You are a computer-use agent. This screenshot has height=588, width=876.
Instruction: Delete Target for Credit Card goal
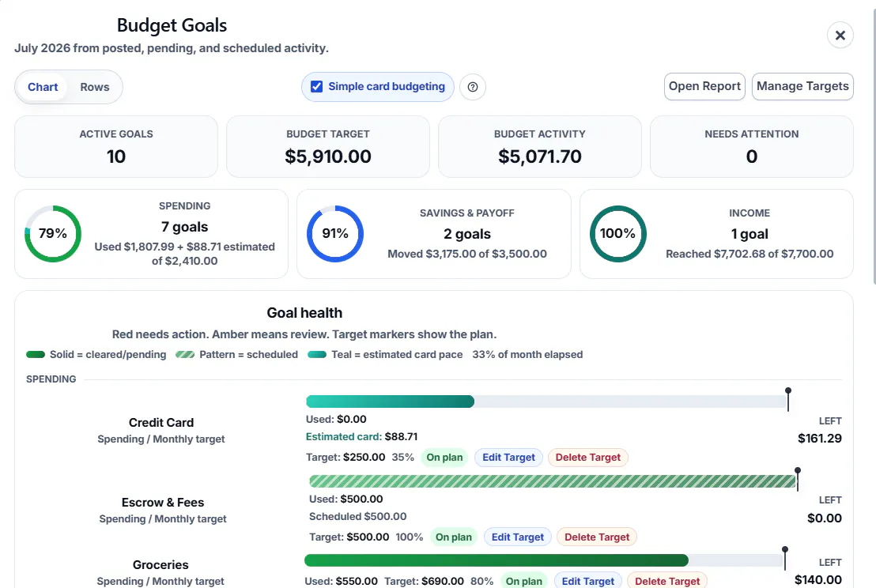[587, 458]
